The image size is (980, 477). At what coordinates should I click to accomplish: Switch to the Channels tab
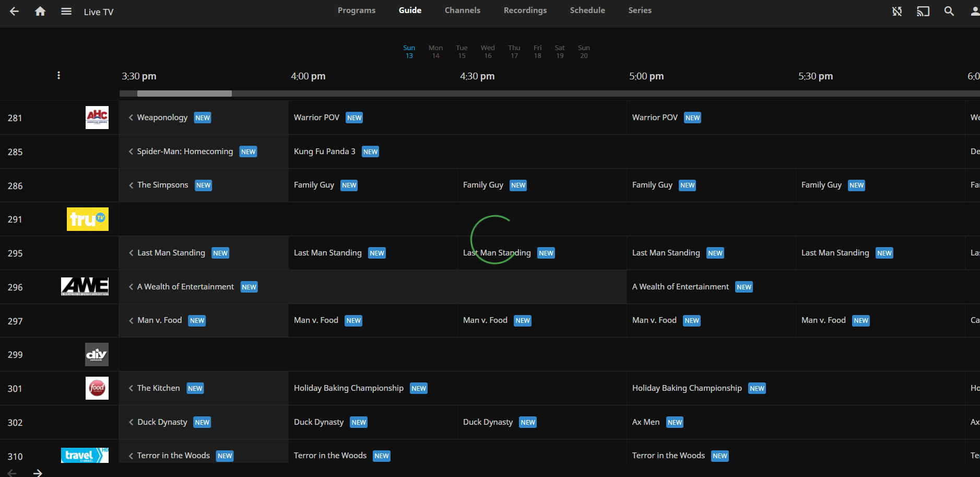pyautogui.click(x=462, y=10)
